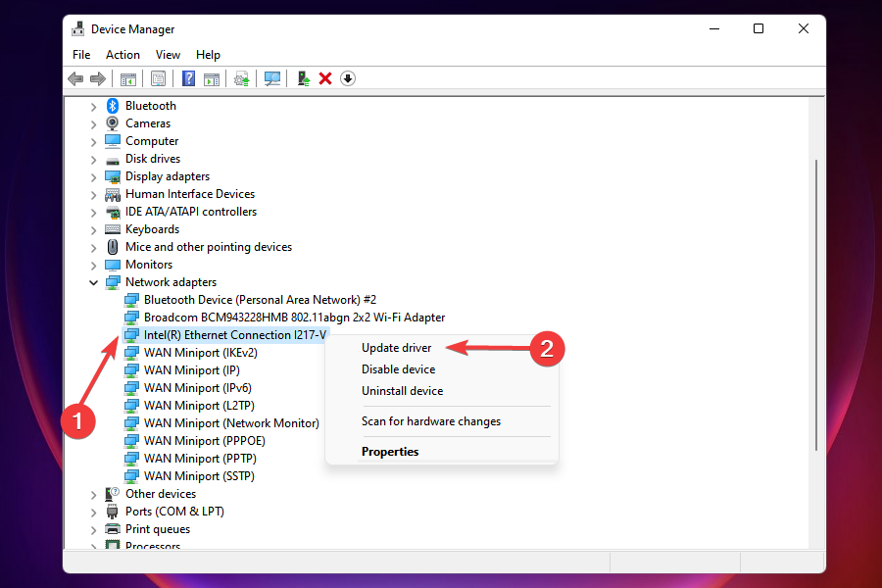Click Show/Hide Console Tree toolbar icon
882x588 pixels.
pos(128,78)
